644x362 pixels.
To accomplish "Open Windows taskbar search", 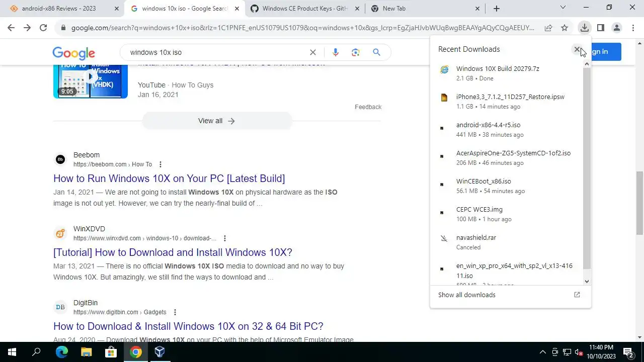I will coord(36,352).
